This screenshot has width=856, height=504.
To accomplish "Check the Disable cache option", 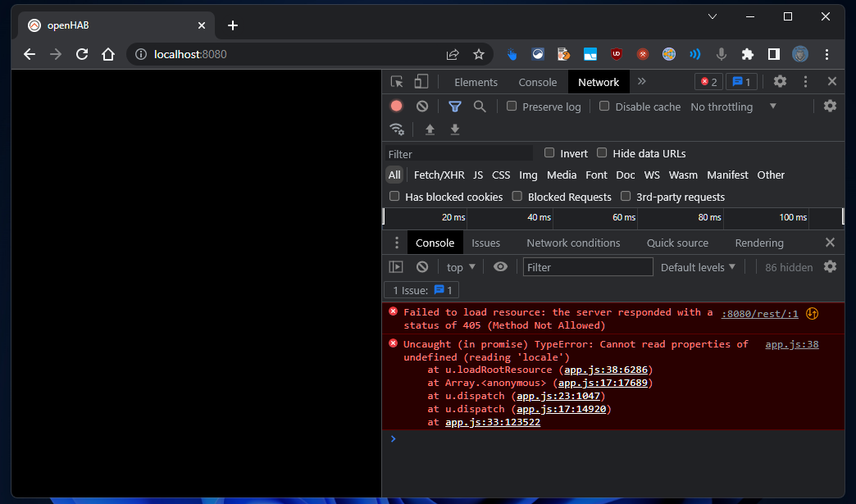I will pyautogui.click(x=604, y=107).
